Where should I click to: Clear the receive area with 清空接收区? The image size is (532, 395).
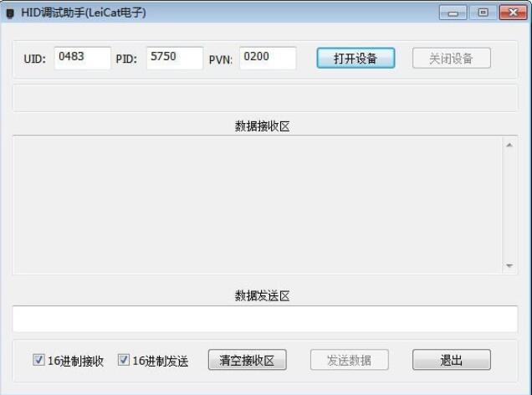tap(247, 360)
